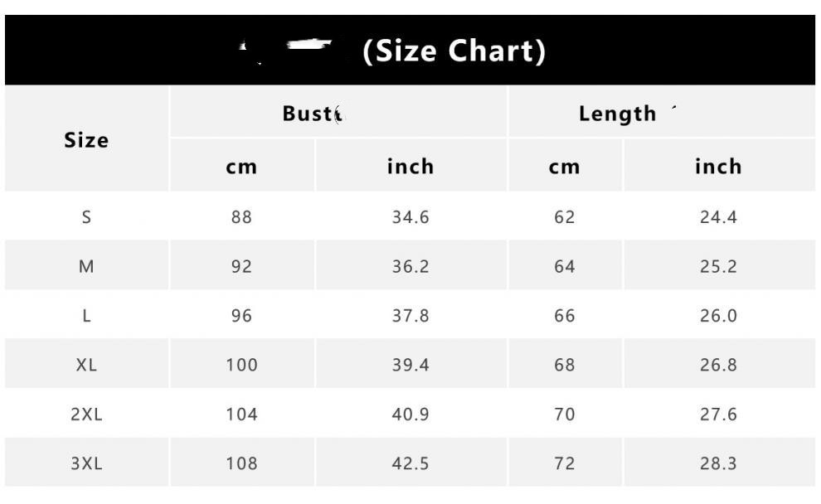The width and height of the screenshot is (821, 504).
Task: Click the inch subheader under Length
Action: pos(718,167)
